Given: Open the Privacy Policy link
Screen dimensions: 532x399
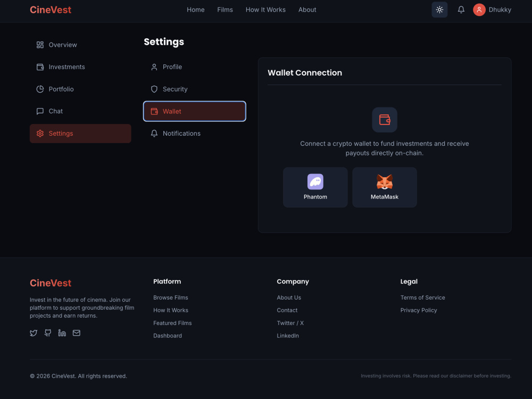Looking at the screenshot, I should click(x=419, y=310).
